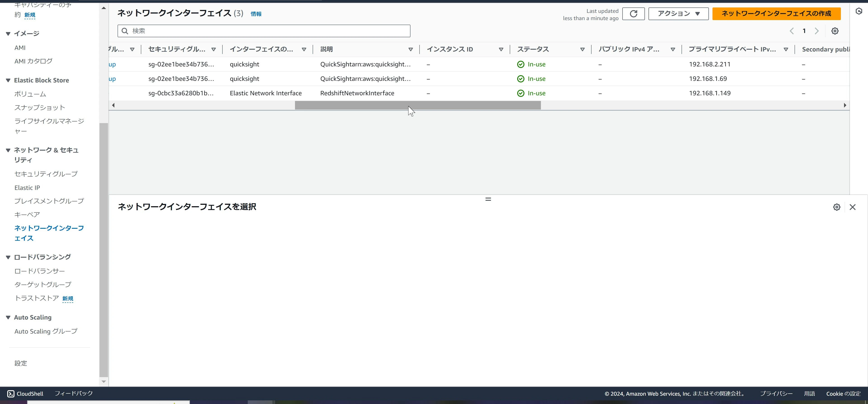Click the previous page arrow
The image size is (868, 404).
[792, 31]
